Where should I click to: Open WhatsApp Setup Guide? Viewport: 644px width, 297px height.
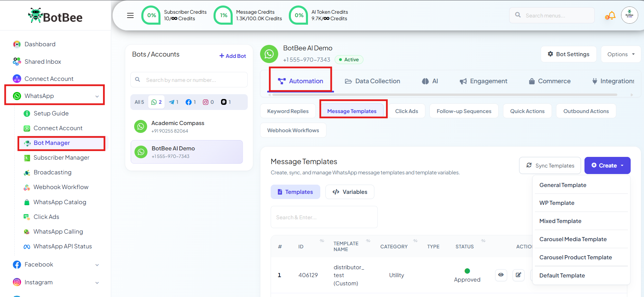(51, 113)
